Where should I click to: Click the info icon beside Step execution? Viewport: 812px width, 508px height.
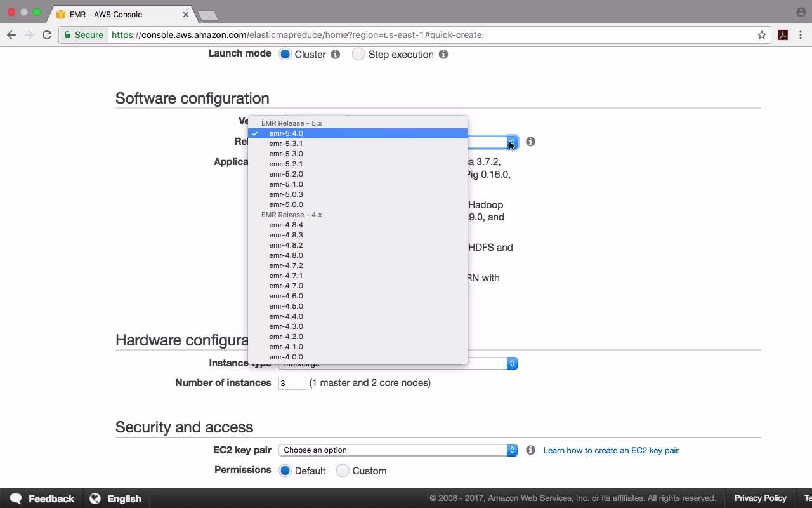click(x=443, y=54)
